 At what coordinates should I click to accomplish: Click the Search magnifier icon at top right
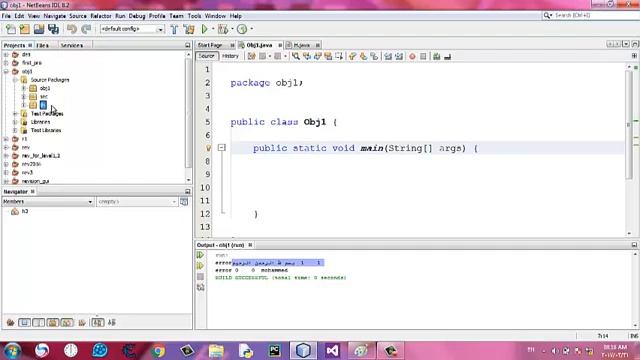tap(547, 15)
